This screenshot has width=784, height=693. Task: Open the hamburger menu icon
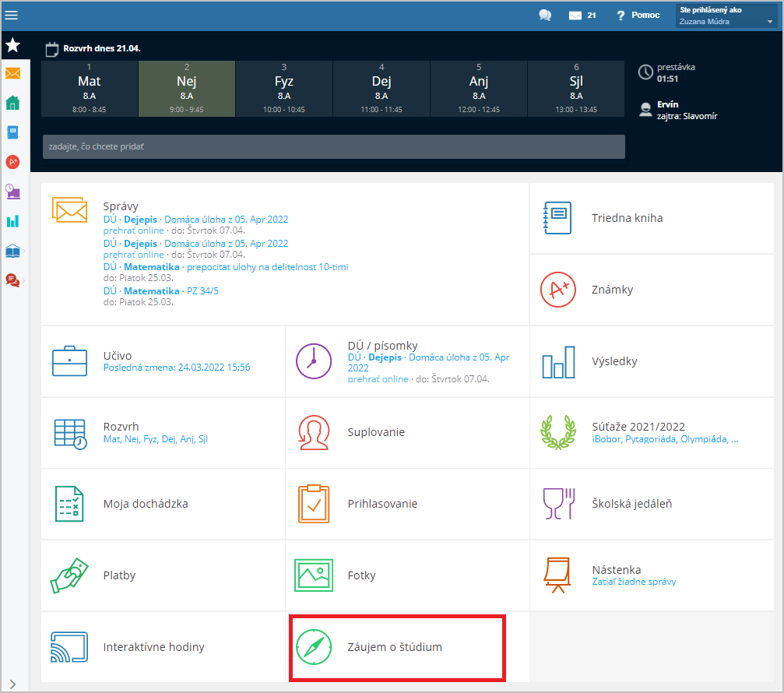click(x=12, y=15)
